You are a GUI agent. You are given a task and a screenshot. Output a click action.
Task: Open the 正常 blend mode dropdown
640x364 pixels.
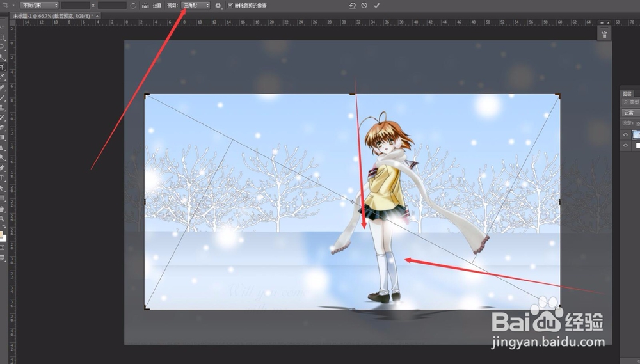630,113
